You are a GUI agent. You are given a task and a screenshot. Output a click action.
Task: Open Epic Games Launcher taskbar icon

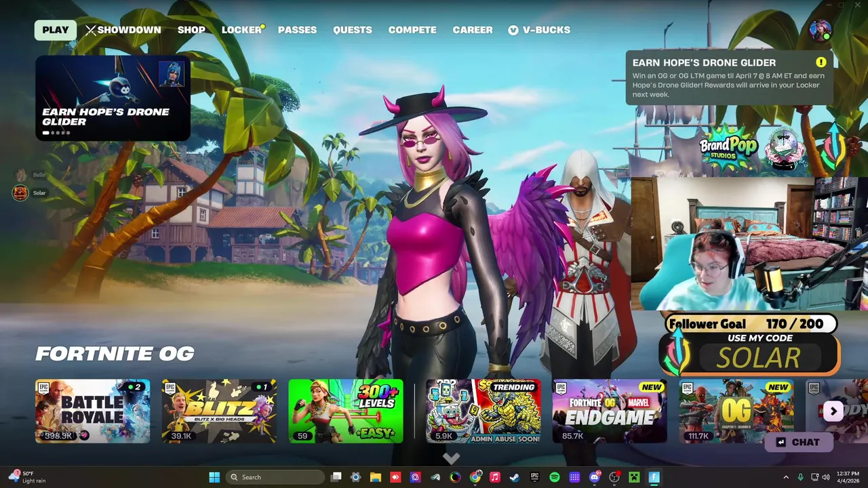[x=534, y=477]
